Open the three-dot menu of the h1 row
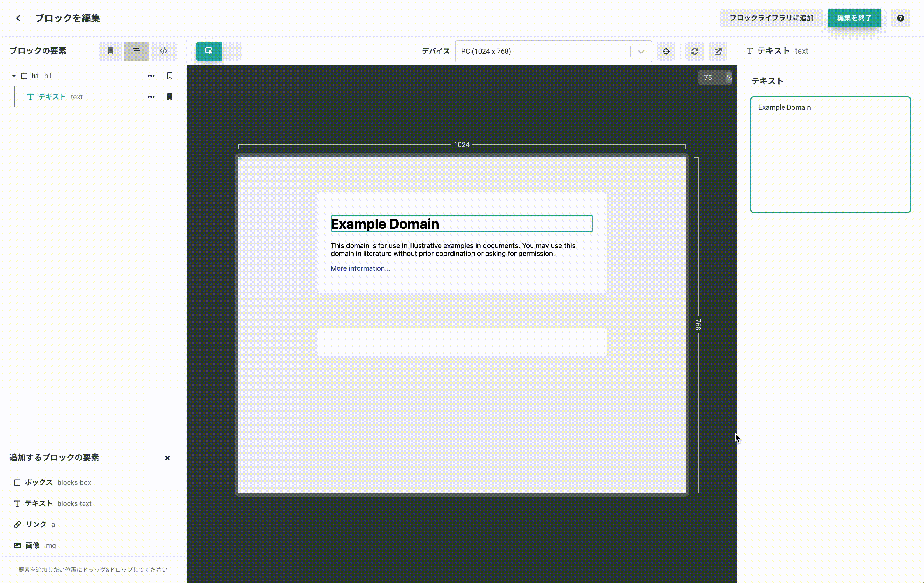 click(x=151, y=76)
